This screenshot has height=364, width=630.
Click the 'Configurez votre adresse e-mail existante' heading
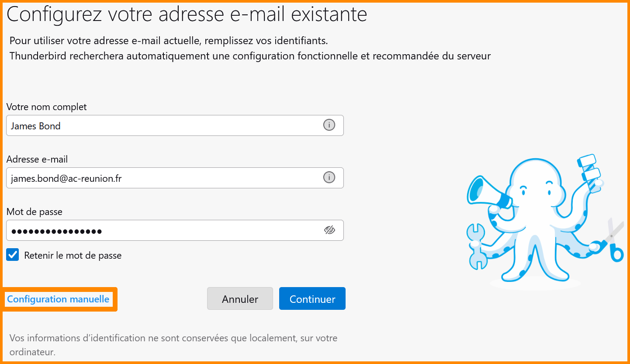pyautogui.click(x=187, y=14)
